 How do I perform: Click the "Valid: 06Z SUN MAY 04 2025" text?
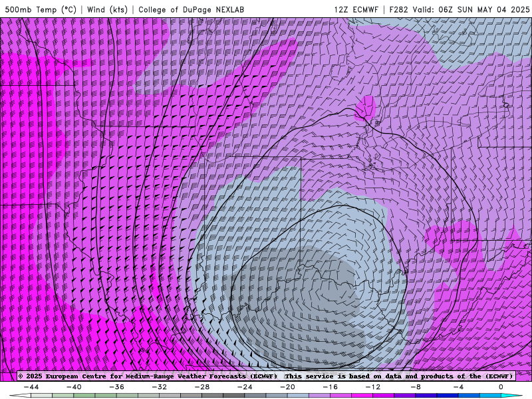click(x=471, y=9)
